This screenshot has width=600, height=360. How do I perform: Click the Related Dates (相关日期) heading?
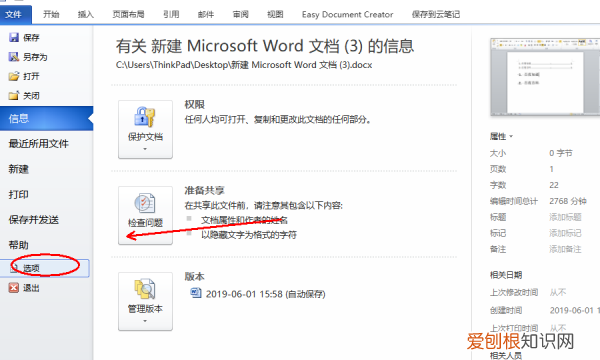tap(505, 275)
